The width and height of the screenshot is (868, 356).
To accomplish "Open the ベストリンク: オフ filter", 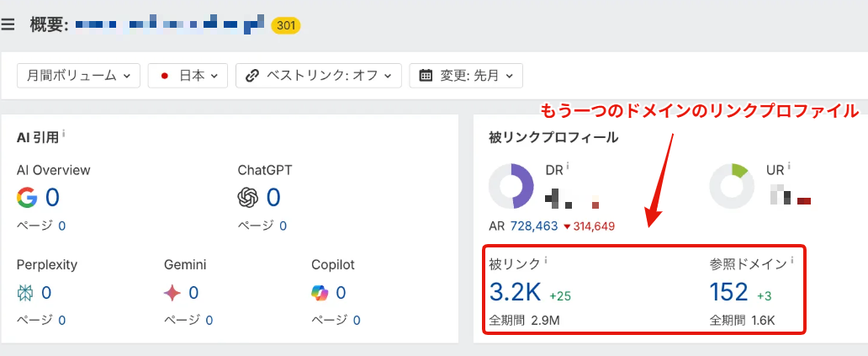I will pos(319,75).
